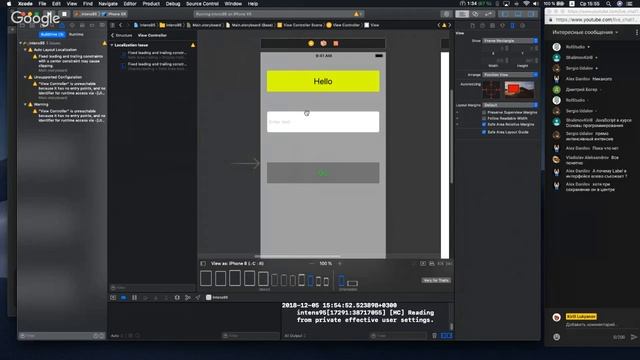Switch to the Version editor button
The width and height of the screenshot is (640, 360).
(x=488, y=14)
